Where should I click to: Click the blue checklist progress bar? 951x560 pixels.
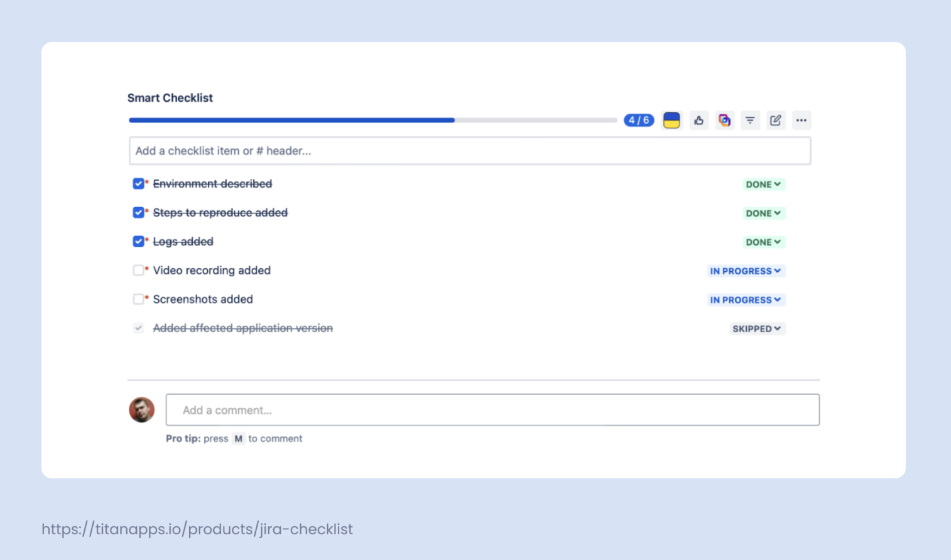[291, 120]
